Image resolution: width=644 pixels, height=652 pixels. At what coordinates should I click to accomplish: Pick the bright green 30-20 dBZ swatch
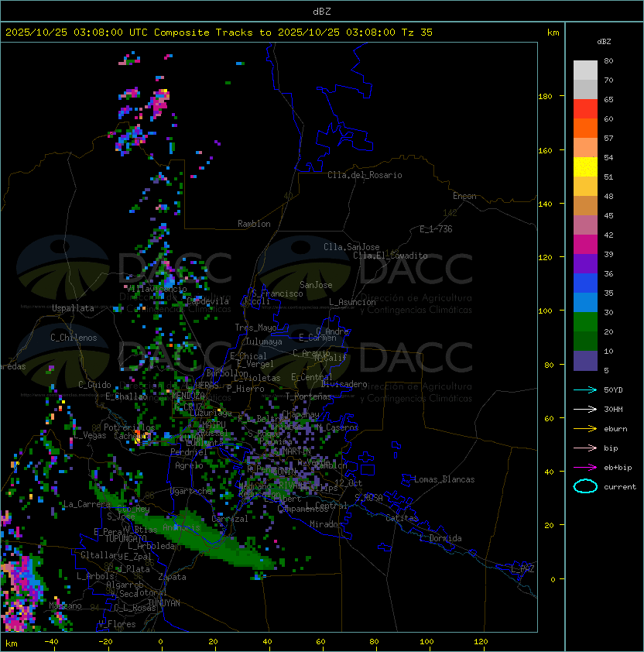[x=585, y=322]
